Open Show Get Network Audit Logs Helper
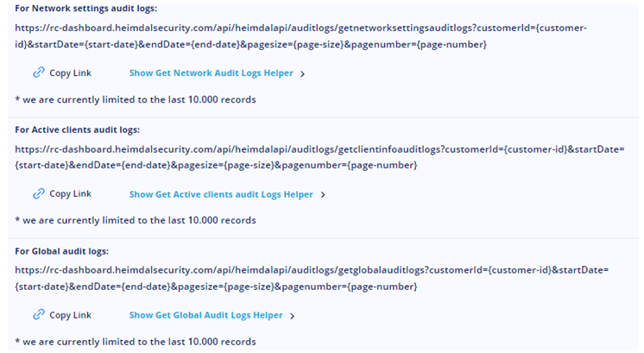The image size is (644, 353). (x=212, y=73)
